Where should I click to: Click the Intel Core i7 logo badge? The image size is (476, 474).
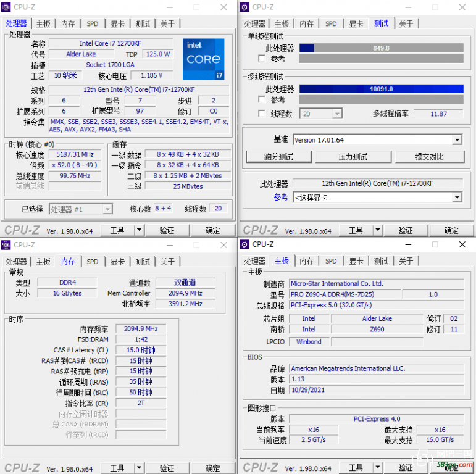pos(203,59)
